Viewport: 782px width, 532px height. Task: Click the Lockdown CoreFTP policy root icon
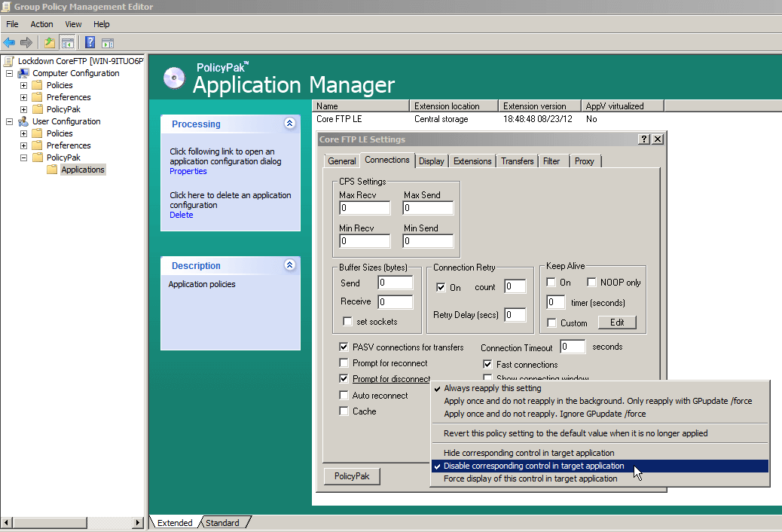[x=8, y=61]
